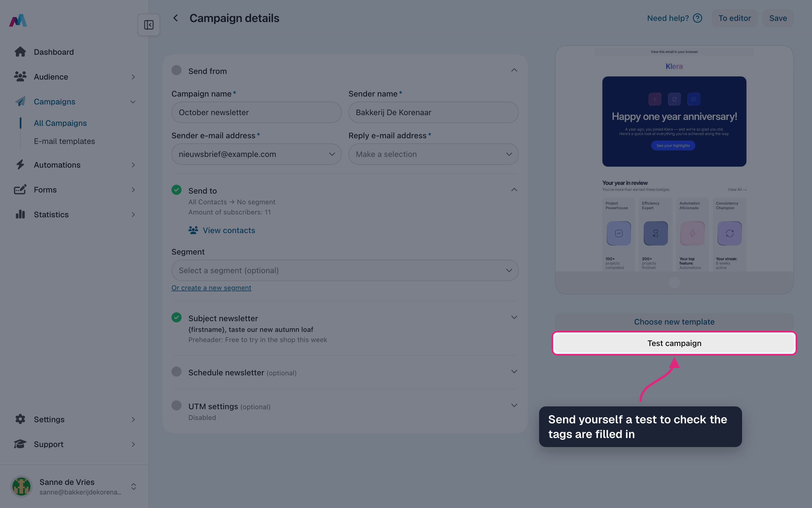Click the UTM settings status circle
The image size is (812, 508).
click(x=176, y=406)
